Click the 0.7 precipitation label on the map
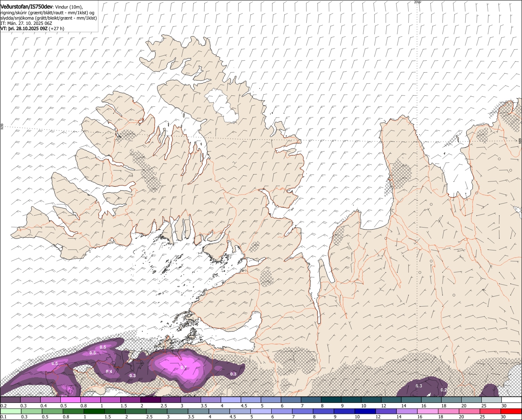 click(183, 368)
